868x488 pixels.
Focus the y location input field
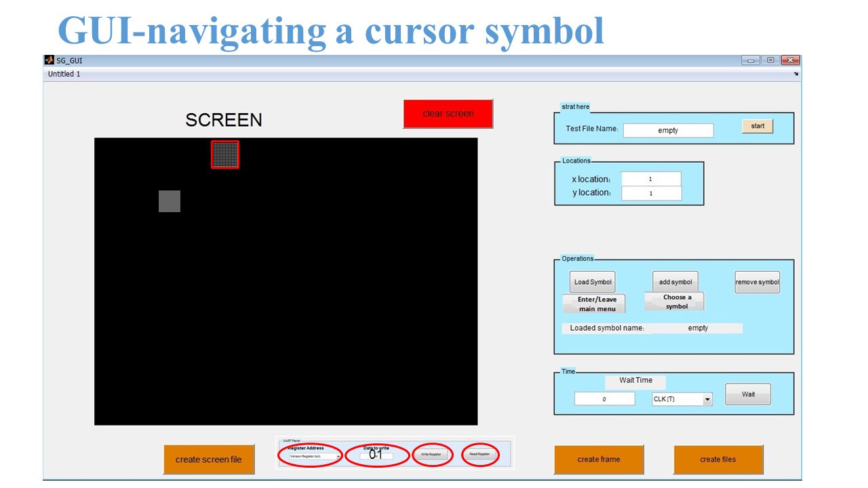tap(651, 193)
